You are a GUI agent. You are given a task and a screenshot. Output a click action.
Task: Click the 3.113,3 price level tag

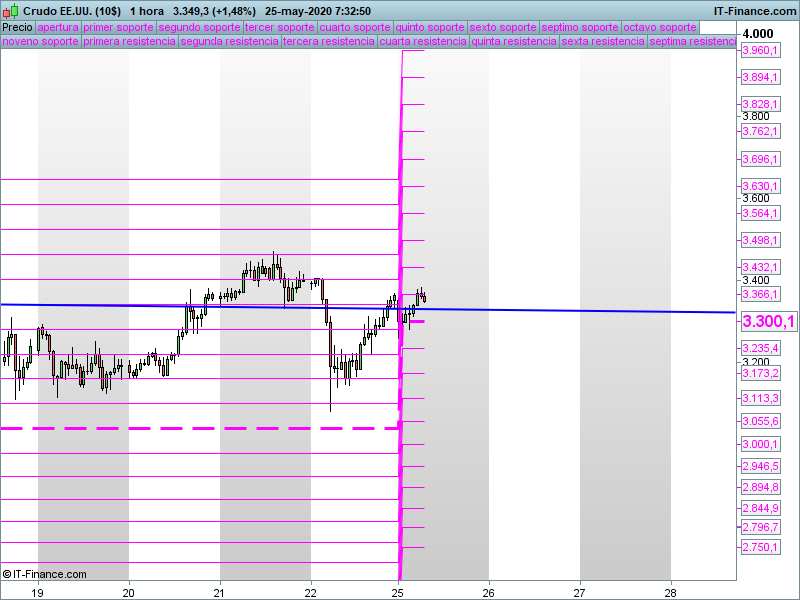pyautogui.click(x=760, y=398)
